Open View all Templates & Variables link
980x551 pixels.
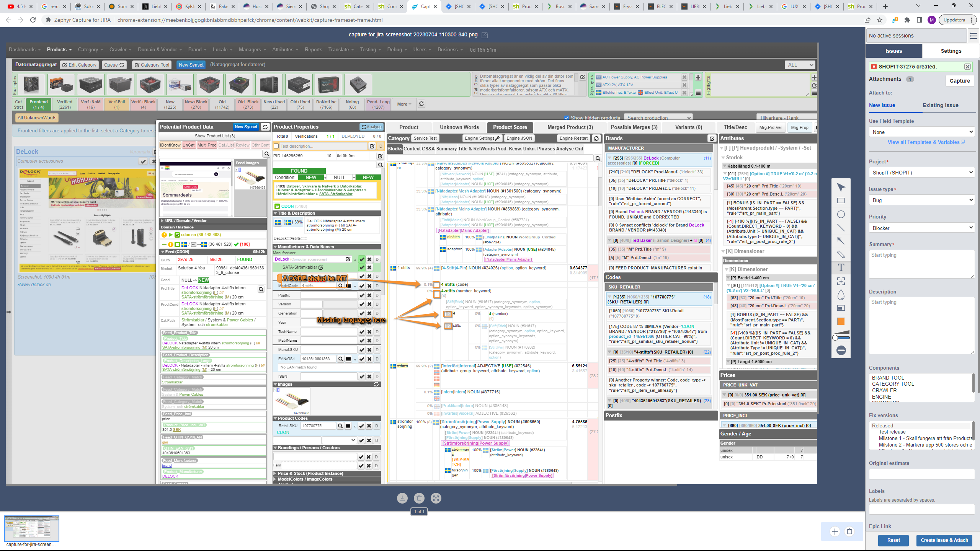pos(926,142)
